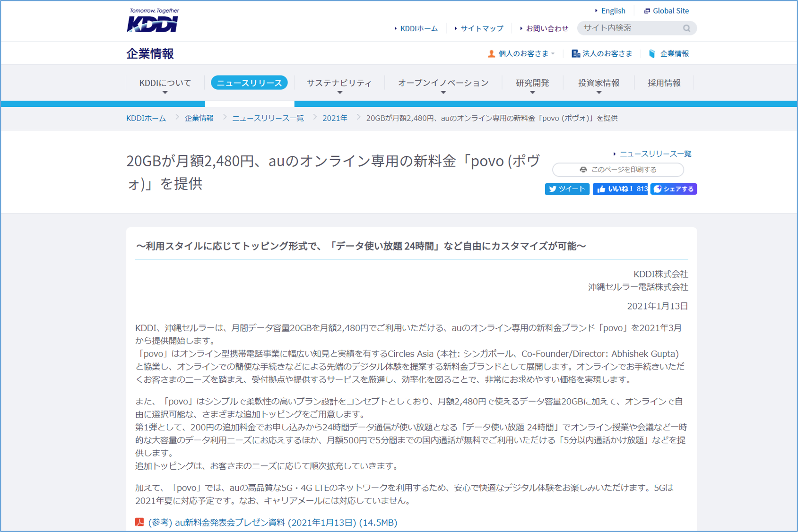This screenshot has width=798, height=532.
Task: Click the Facebook thumbs-up icon
Action: coord(601,189)
